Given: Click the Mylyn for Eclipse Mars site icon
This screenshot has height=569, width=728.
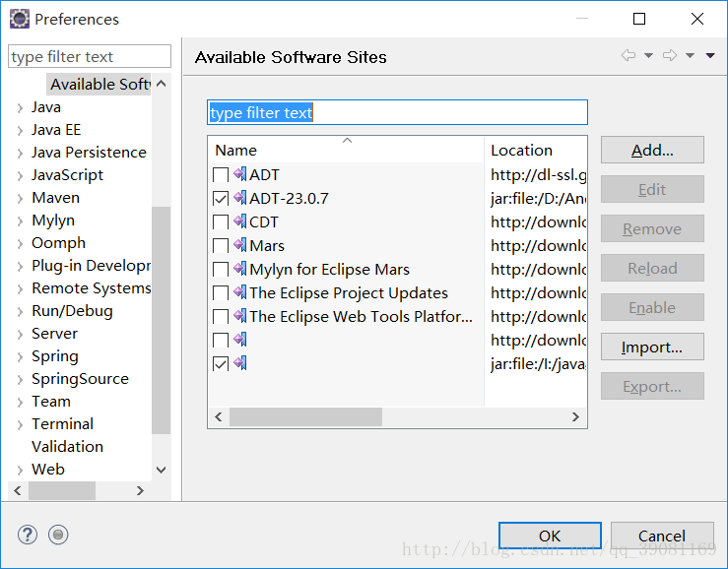Looking at the screenshot, I should [x=240, y=269].
